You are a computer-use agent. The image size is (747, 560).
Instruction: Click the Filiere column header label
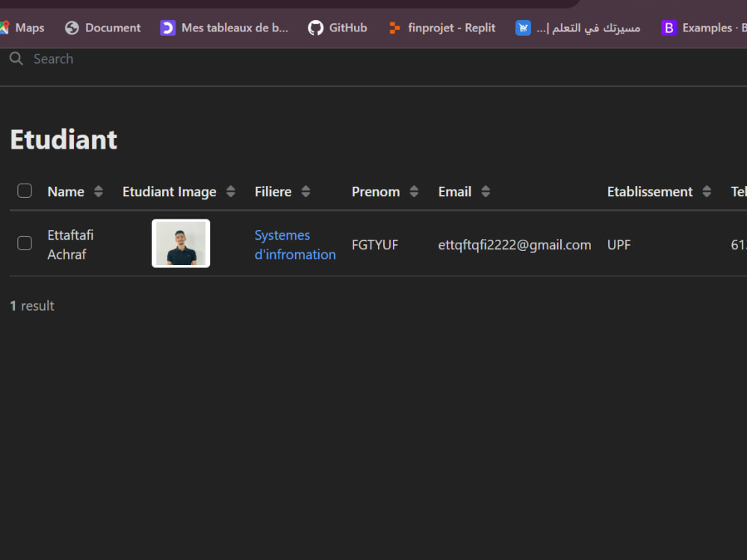273,191
